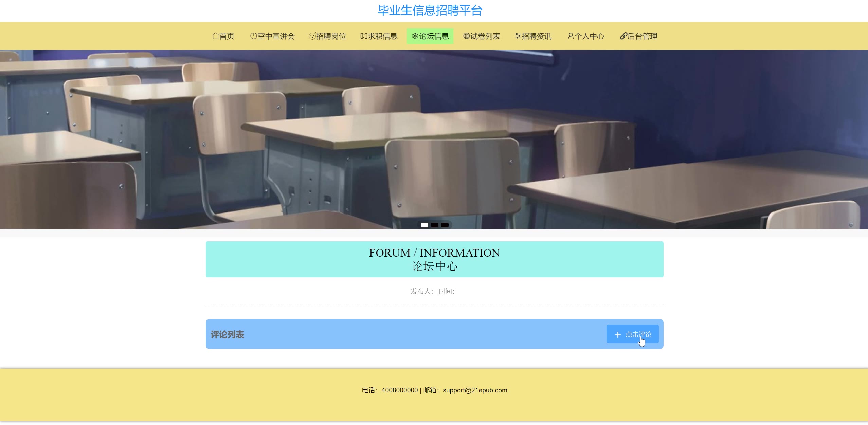The image size is (868, 425).
Task: Switch to the second carousel slide indicator
Action: pyautogui.click(x=435, y=225)
